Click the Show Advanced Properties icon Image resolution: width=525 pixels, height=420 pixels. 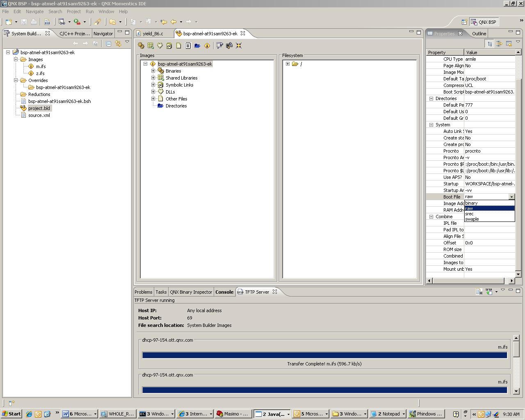click(499, 43)
